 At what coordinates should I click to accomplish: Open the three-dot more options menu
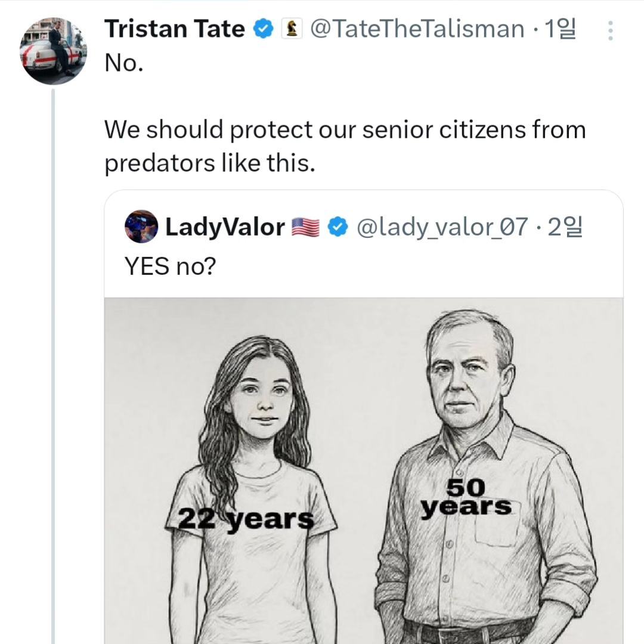click(610, 30)
